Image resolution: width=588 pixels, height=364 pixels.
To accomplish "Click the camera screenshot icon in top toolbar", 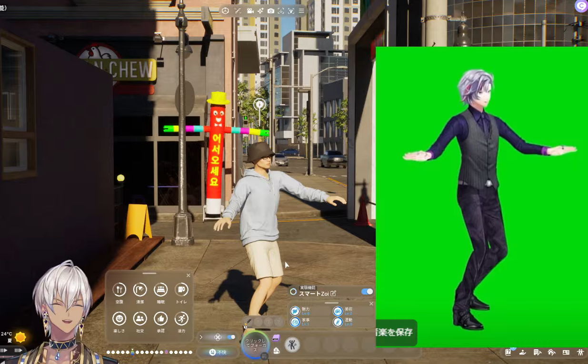I will 271,11.
